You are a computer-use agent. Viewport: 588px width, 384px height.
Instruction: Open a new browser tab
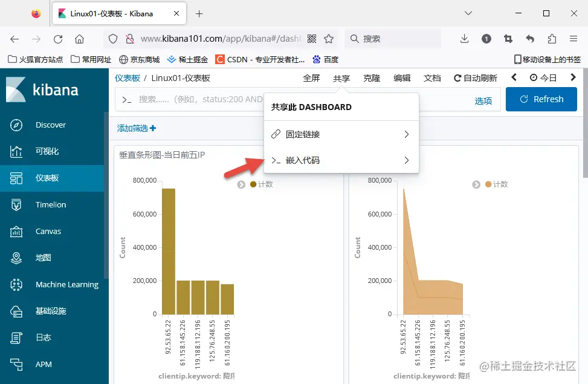(199, 14)
